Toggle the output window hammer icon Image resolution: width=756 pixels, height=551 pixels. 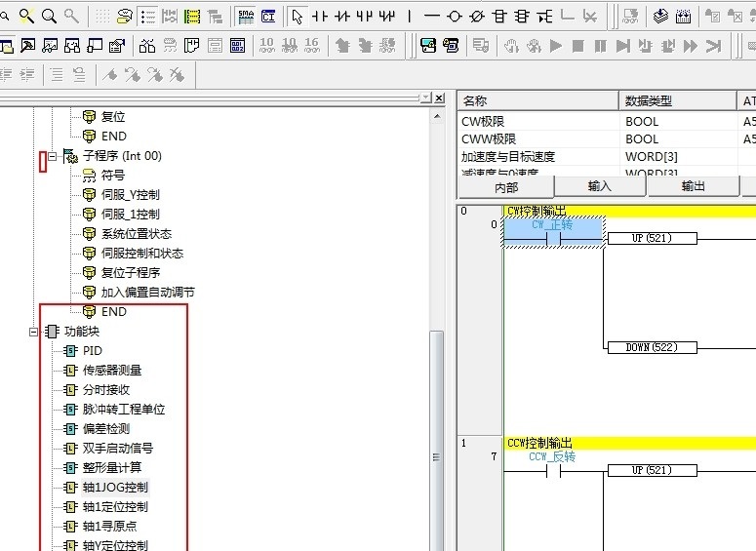click(x=27, y=46)
